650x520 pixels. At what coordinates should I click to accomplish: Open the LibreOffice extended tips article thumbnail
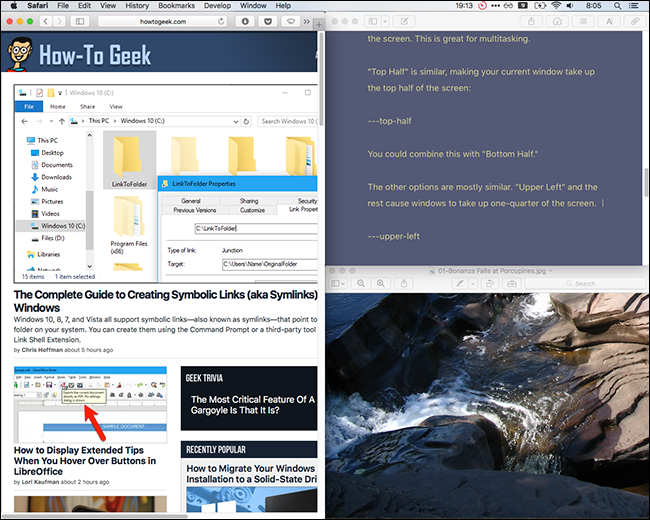pyautogui.click(x=90, y=404)
